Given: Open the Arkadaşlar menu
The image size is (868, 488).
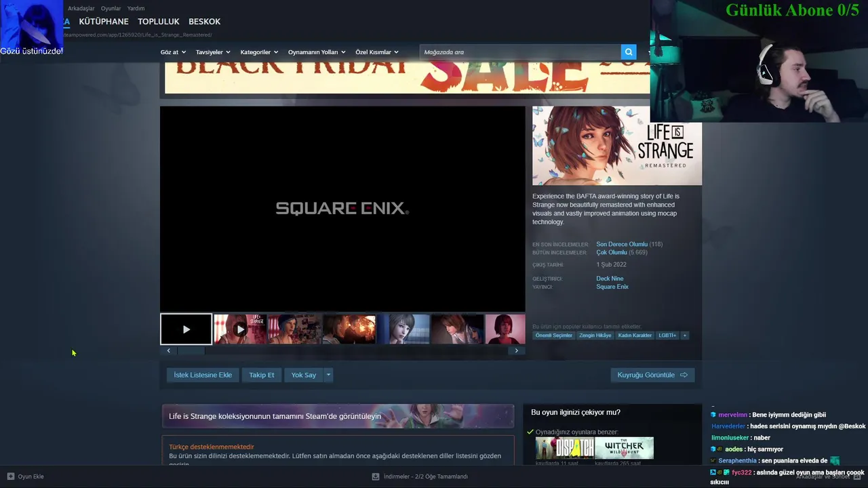Looking at the screenshot, I should [x=81, y=9].
